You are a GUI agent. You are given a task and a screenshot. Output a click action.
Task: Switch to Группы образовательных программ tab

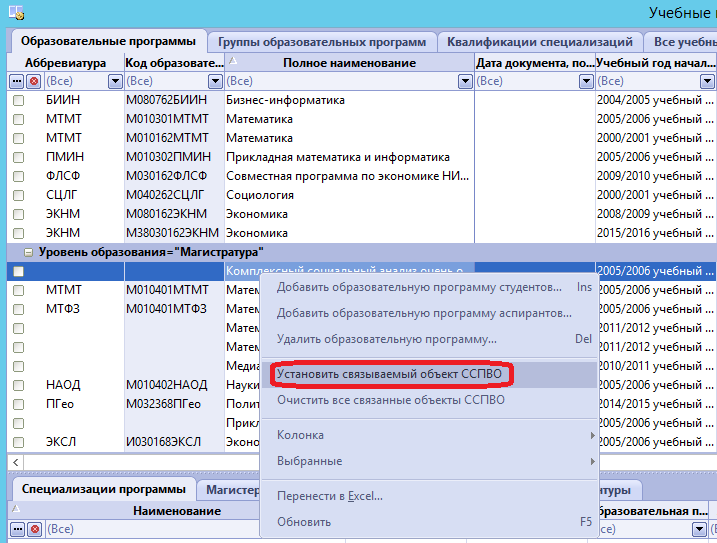tap(322, 42)
